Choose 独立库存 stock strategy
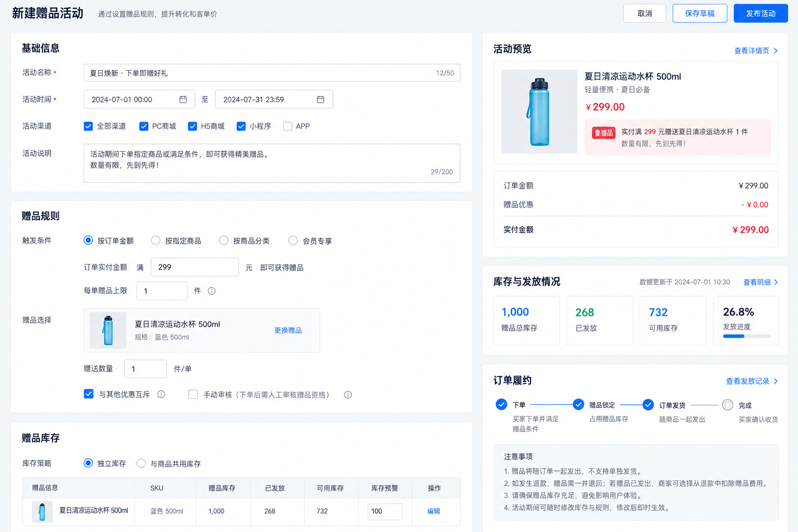Screen dimensions: 798x532 pos(88,463)
